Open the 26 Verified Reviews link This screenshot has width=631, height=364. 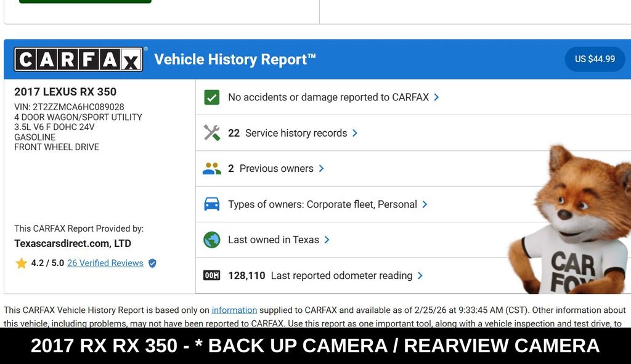(105, 264)
